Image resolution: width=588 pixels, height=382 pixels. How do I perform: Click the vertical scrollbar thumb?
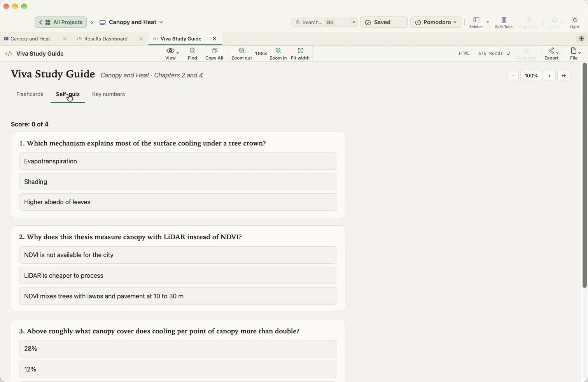(x=584, y=175)
